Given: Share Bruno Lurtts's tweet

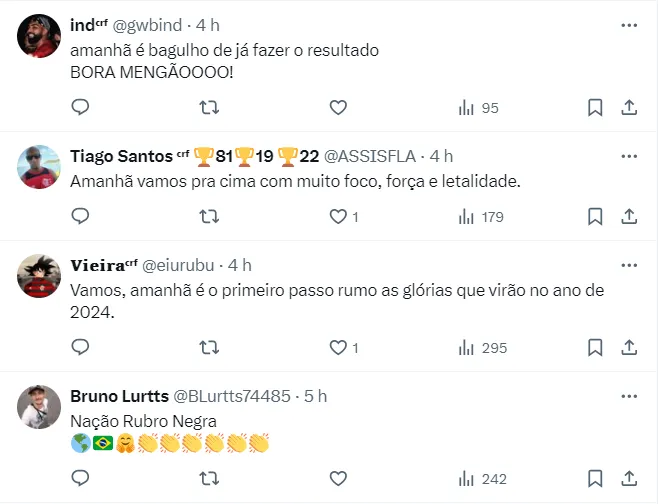Looking at the screenshot, I should tap(629, 479).
